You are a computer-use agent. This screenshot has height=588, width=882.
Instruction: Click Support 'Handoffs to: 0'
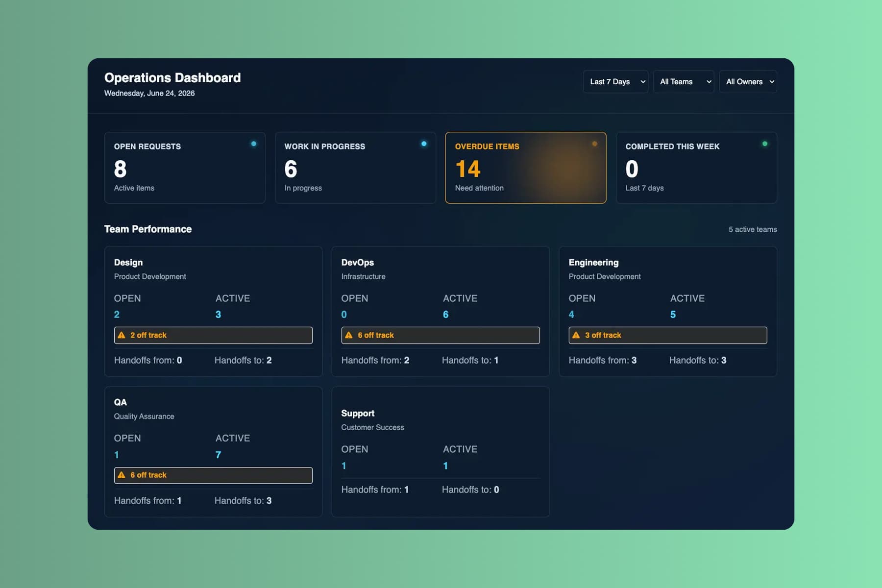tap(470, 490)
